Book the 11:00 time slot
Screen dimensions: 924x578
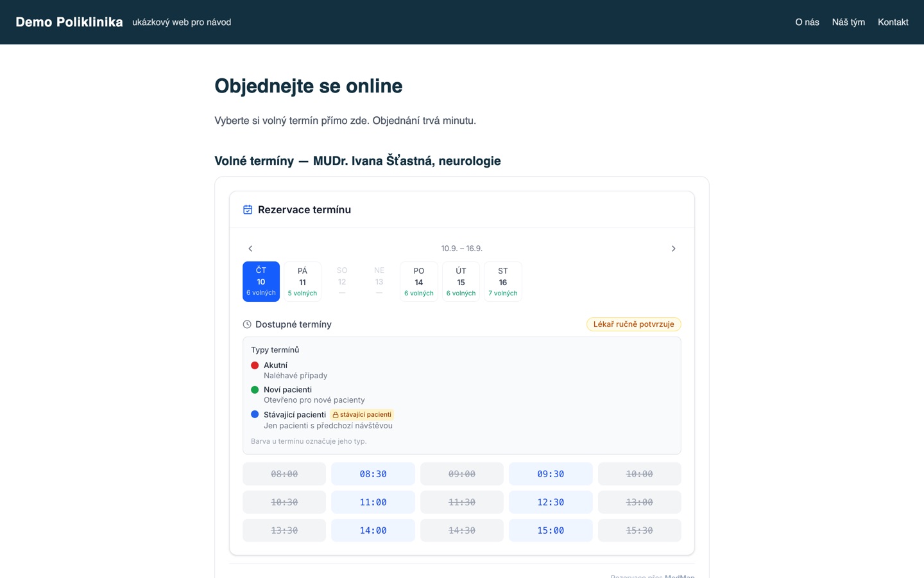pos(373,502)
